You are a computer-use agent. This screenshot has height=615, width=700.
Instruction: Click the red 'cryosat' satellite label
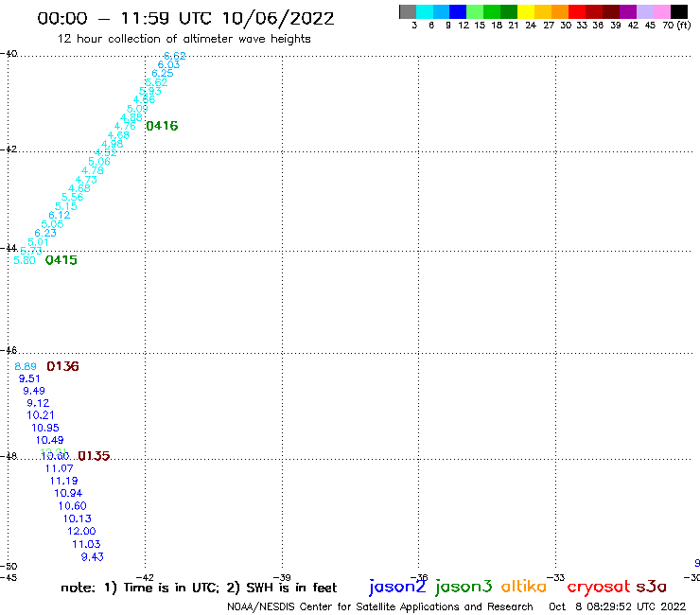pyautogui.click(x=599, y=588)
